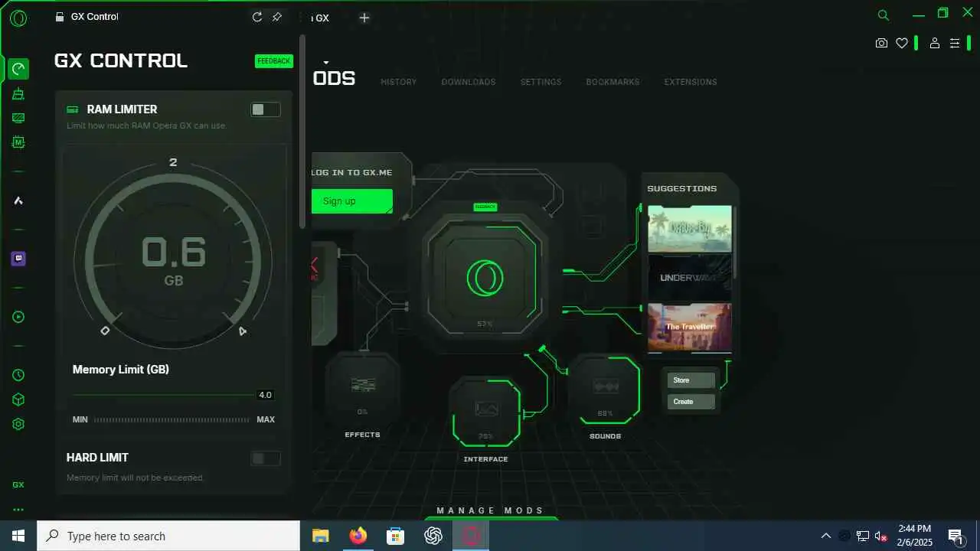
Task: Open the Aria AI sidebar icon
Action: point(18,201)
